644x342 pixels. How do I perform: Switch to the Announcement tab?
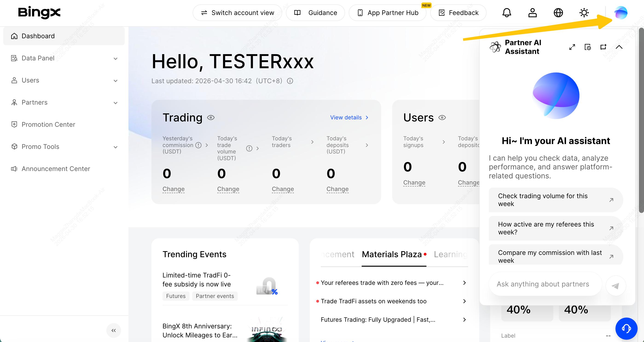point(338,254)
